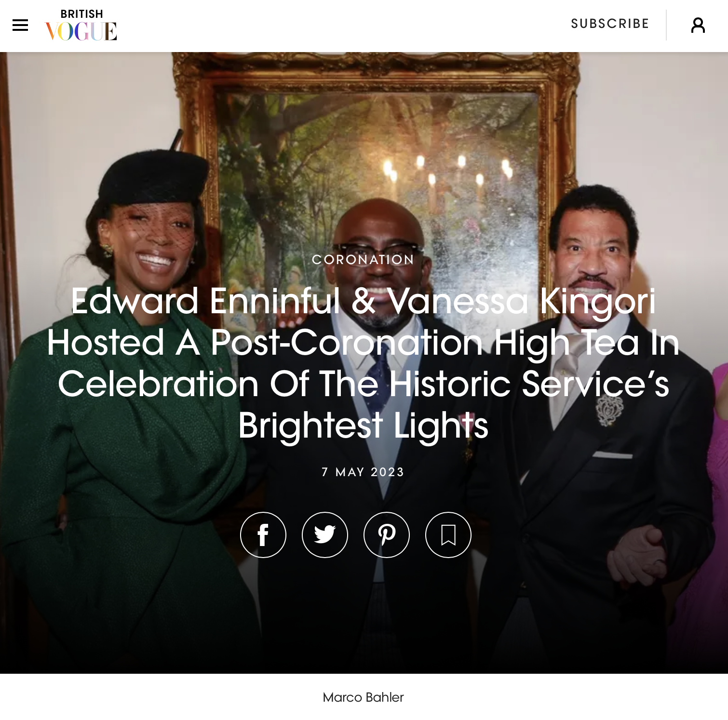Click the 'Edward Enninful & Vanessa Kingori' headline line
The image size is (728, 720).
(x=363, y=301)
